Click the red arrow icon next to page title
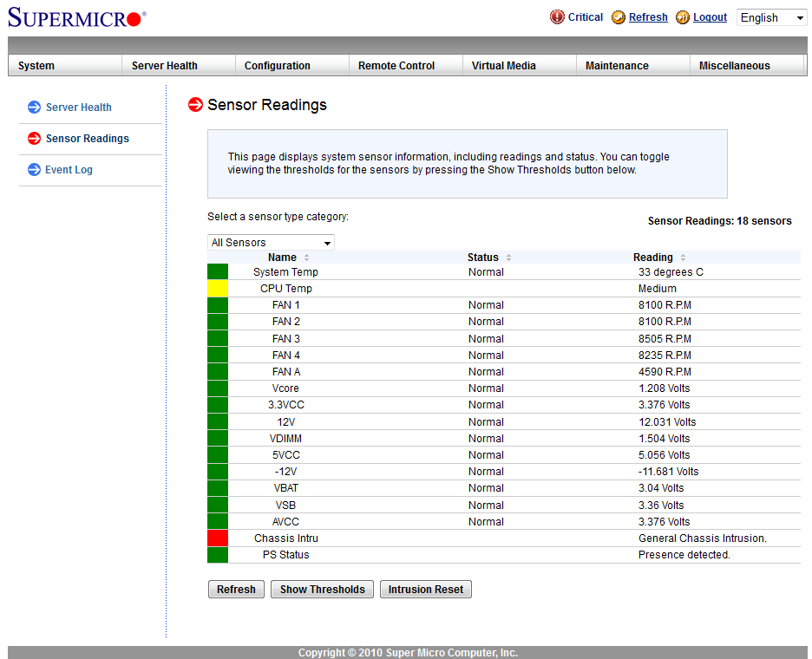812x659 pixels. pyautogui.click(x=195, y=105)
